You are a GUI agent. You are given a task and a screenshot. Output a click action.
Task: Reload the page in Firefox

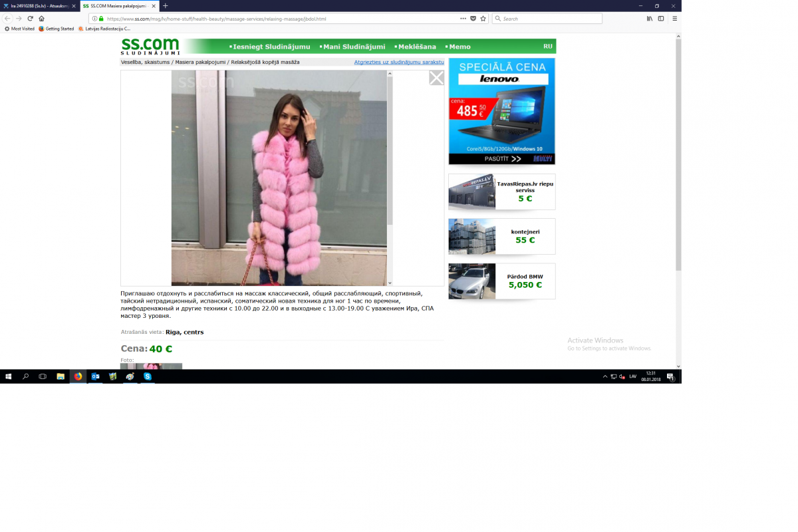tap(30, 19)
